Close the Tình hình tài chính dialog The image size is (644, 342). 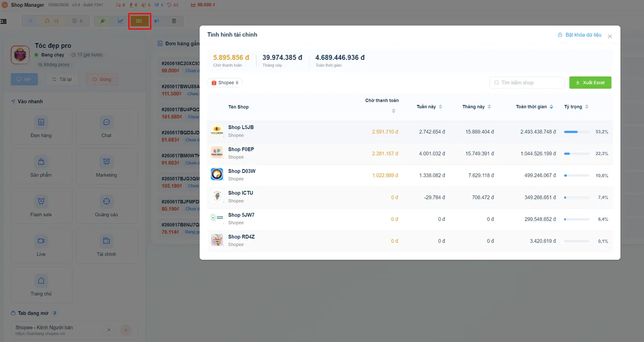(x=610, y=36)
